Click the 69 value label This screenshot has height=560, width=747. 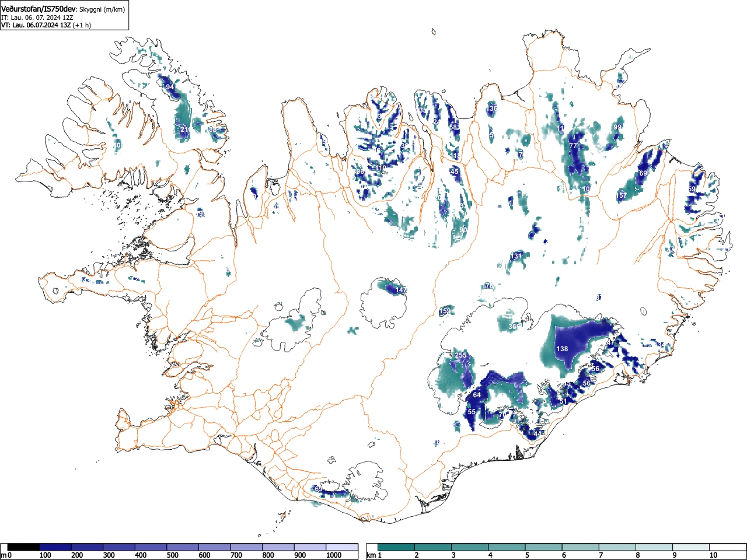(x=643, y=173)
